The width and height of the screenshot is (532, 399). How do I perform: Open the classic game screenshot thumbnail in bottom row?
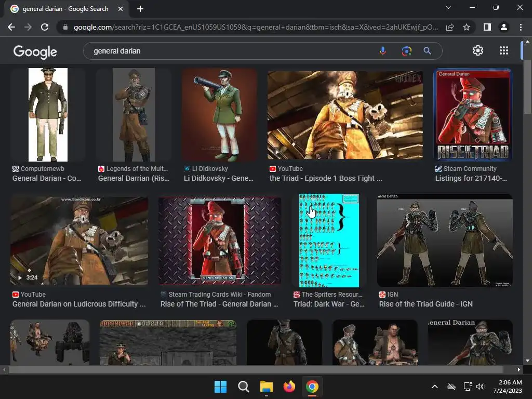pos(168,342)
